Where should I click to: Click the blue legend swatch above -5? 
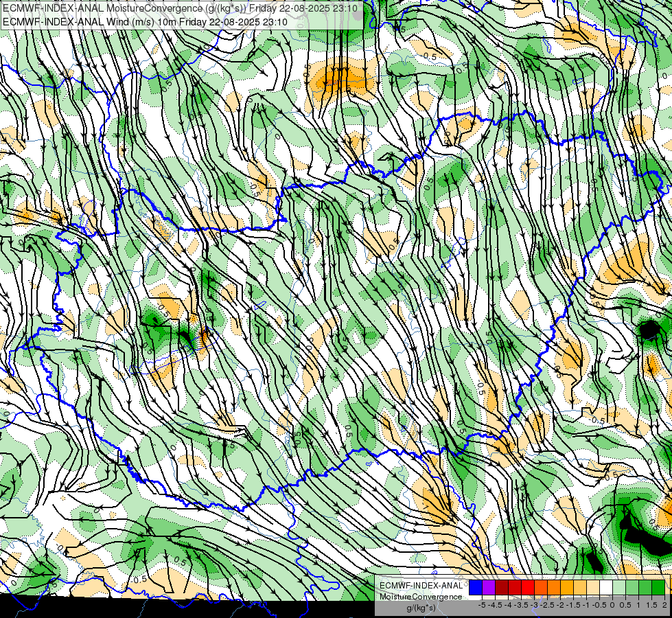click(x=476, y=588)
